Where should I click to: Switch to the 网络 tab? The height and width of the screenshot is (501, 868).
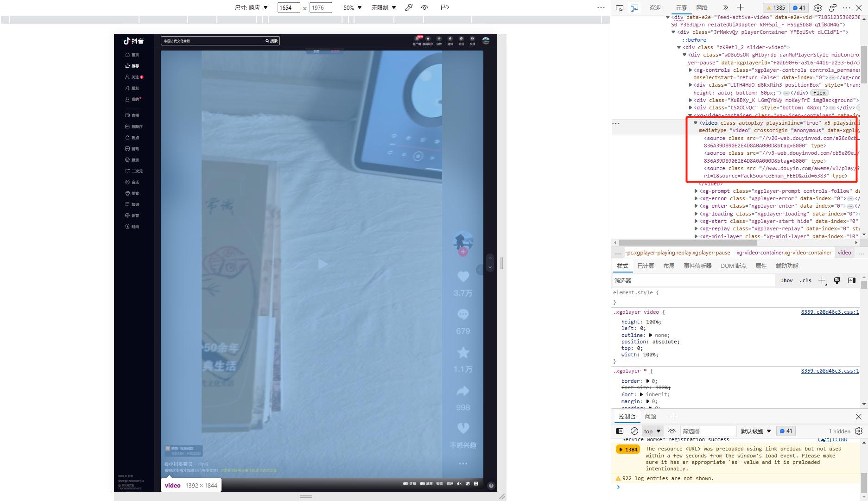(x=702, y=7)
